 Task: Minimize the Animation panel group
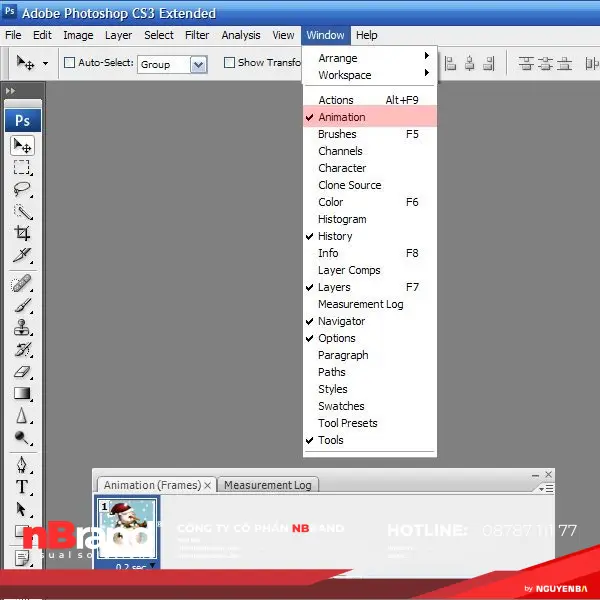click(x=535, y=475)
